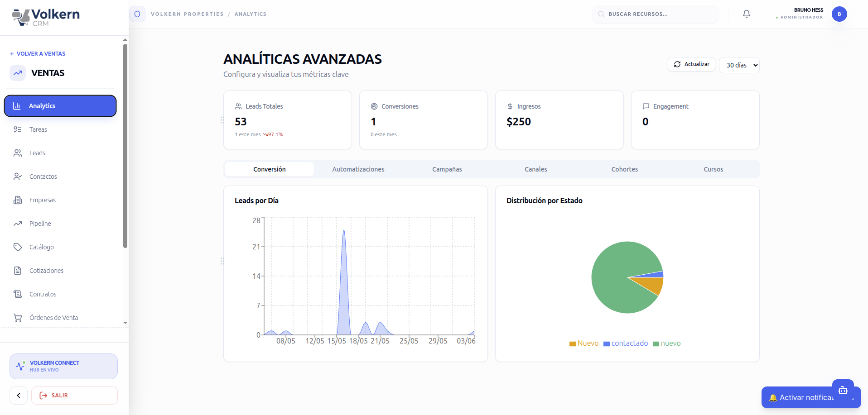This screenshot has width=868, height=415.
Task: Click the Salir logout button
Action: coord(74,396)
